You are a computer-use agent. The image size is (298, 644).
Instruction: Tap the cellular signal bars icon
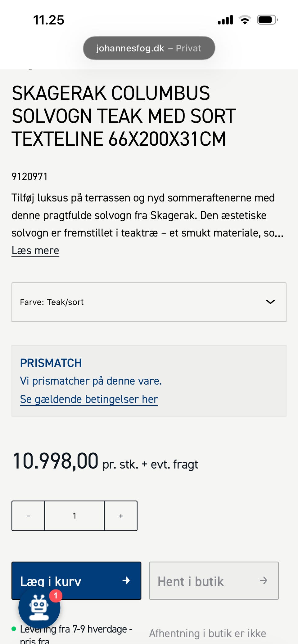pyautogui.click(x=225, y=20)
